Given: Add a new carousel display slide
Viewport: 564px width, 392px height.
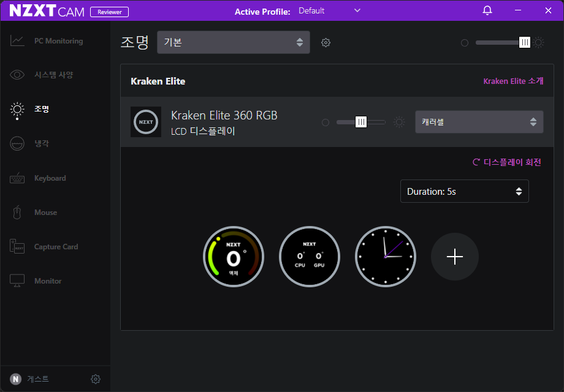Looking at the screenshot, I should [455, 257].
